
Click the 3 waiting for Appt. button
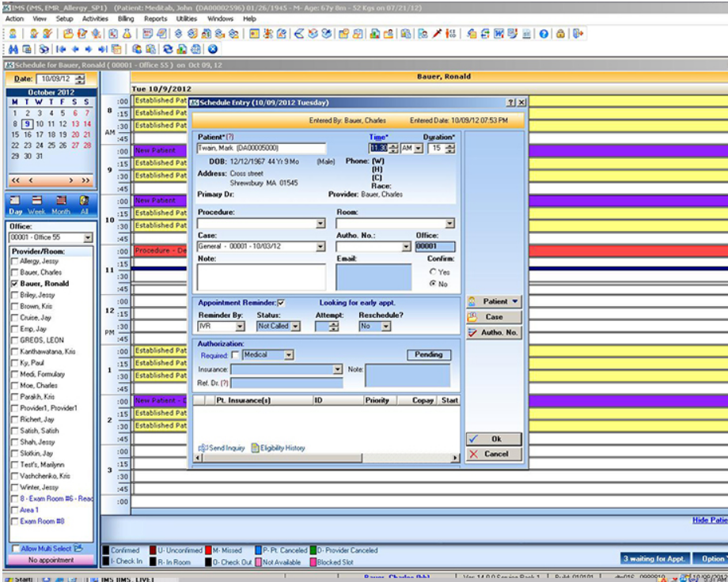tap(654, 559)
